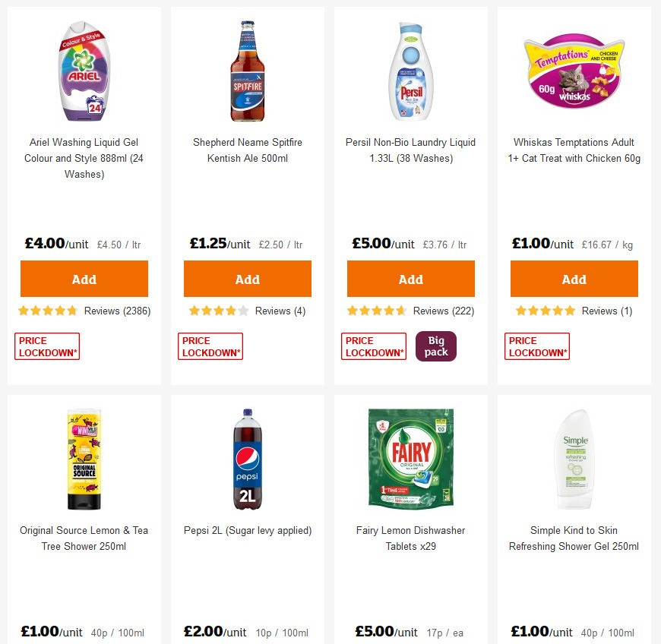Add Persil Non-Bio Laundry Liquid to basket
Screen dimensions: 661x644
click(x=410, y=279)
